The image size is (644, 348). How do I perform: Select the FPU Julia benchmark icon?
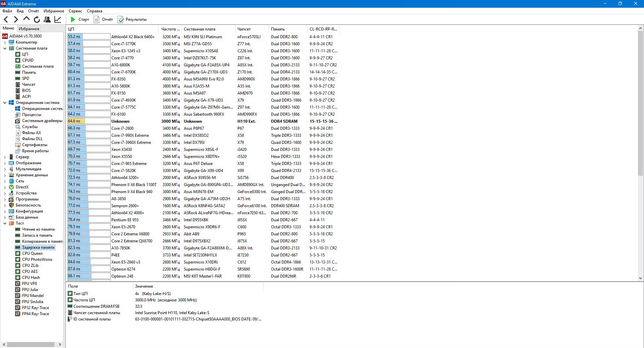[18, 290]
